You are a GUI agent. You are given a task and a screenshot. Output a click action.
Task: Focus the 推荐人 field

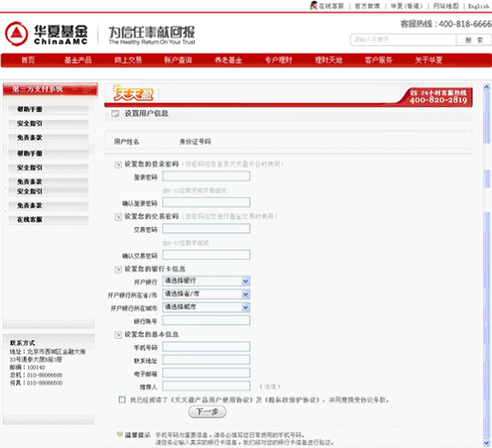point(207,386)
